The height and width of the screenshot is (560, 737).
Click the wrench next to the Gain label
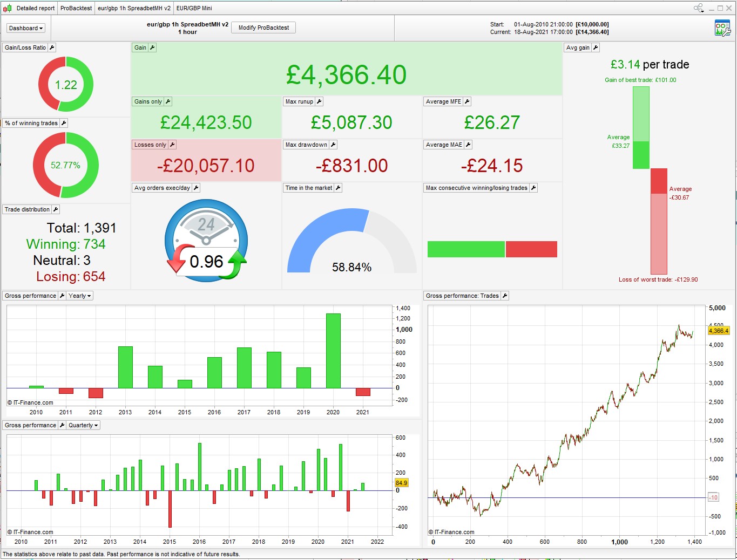[x=152, y=47]
